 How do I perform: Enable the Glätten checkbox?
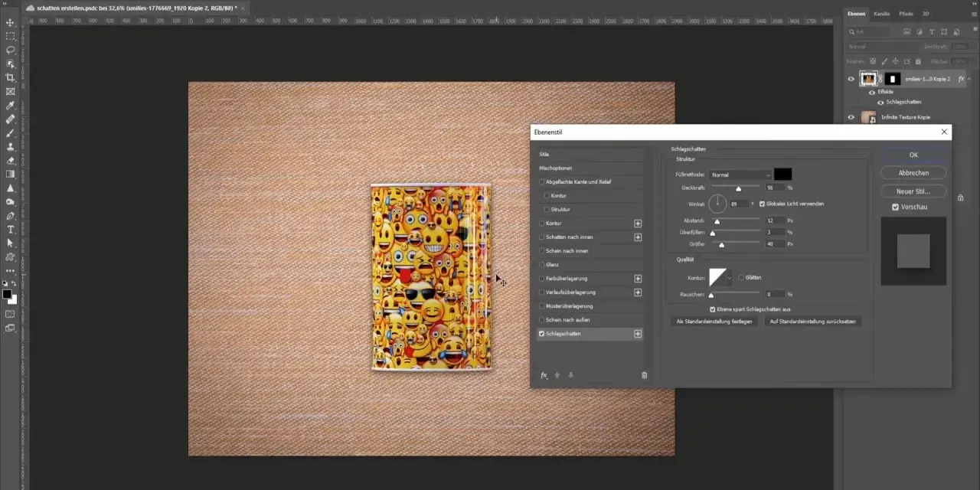click(x=741, y=277)
